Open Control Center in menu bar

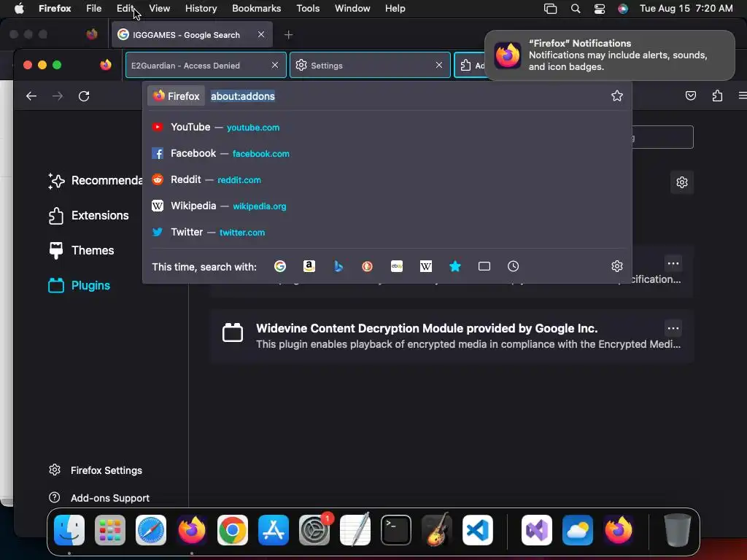click(600, 8)
